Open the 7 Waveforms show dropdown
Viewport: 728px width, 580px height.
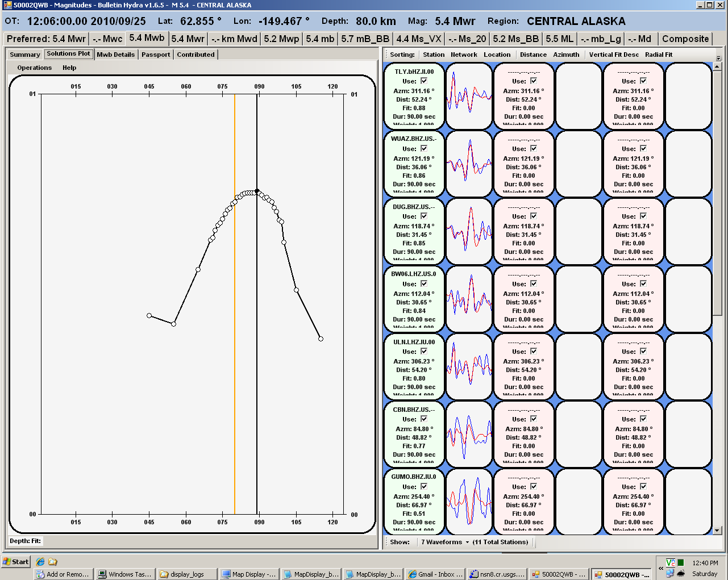click(445, 542)
